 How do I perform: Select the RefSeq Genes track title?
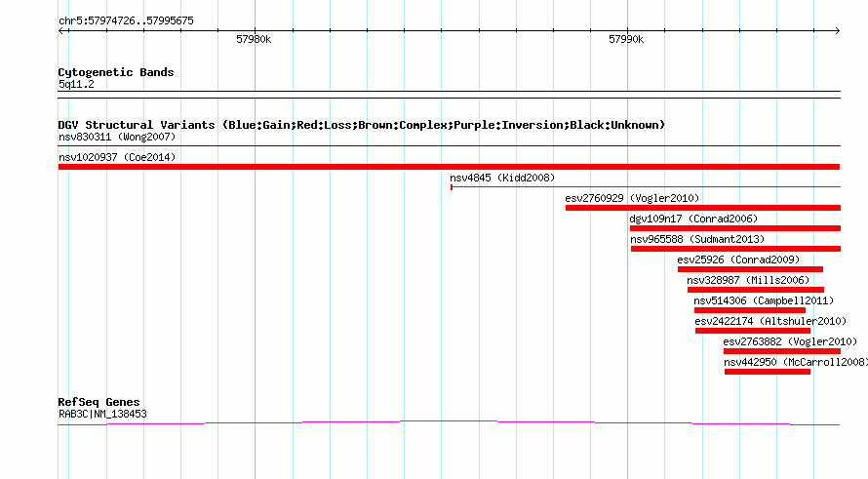click(x=99, y=403)
